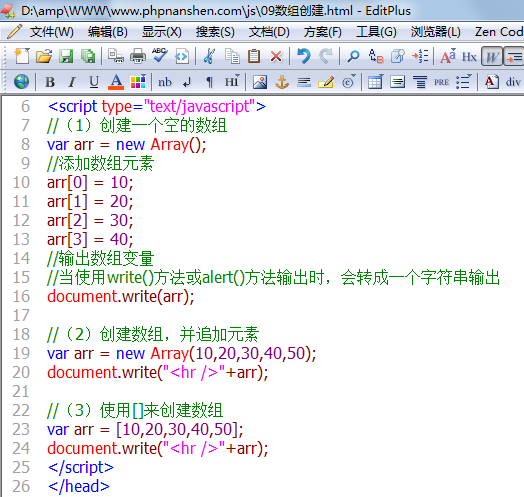Click the Redo arrow icon

point(326,56)
